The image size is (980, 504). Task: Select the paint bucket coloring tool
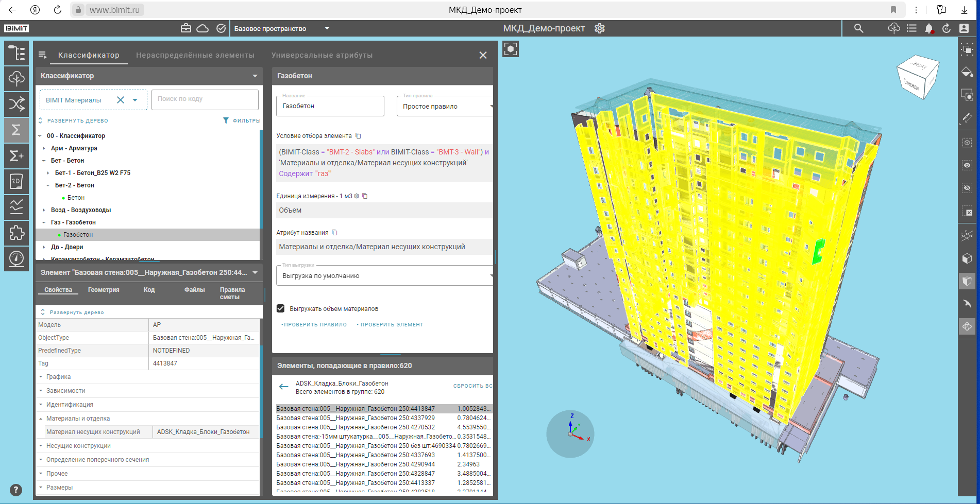pos(967,72)
